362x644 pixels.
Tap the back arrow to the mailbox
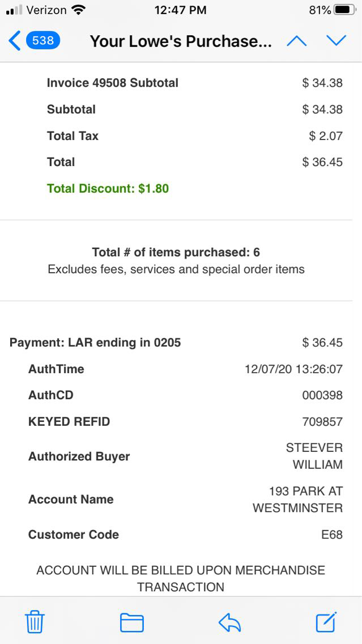click(15, 41)
